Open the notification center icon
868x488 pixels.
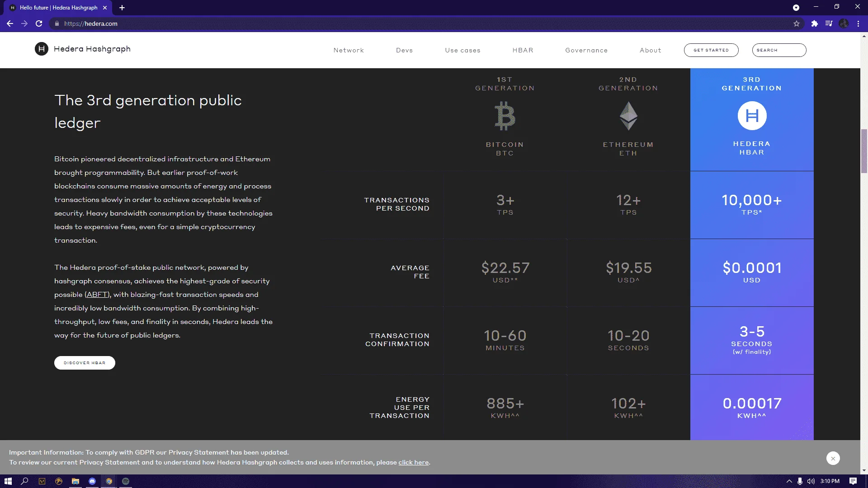853,481
